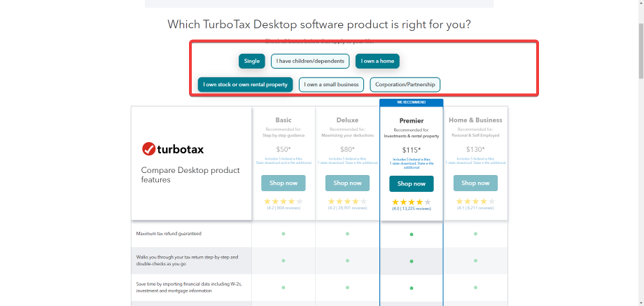This screenshot has height=306, width=644.
Task: Click Shop now under Basic
Action: (283, 183)
